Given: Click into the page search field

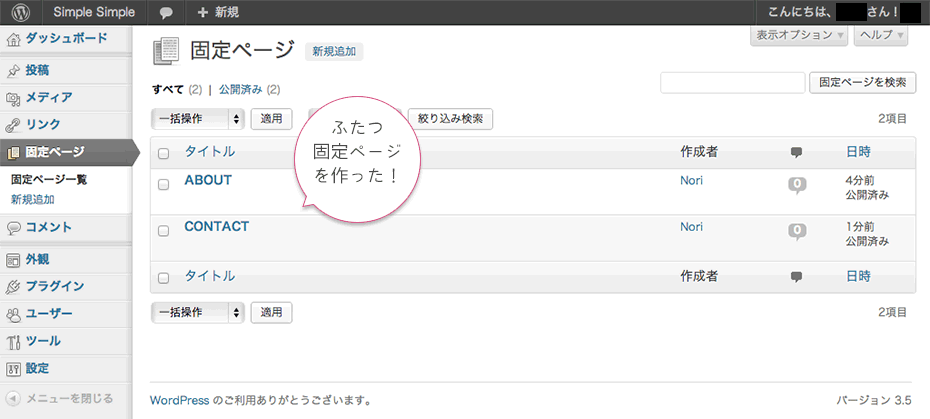Looking at the screenshot, I should (x=732, y=83).
